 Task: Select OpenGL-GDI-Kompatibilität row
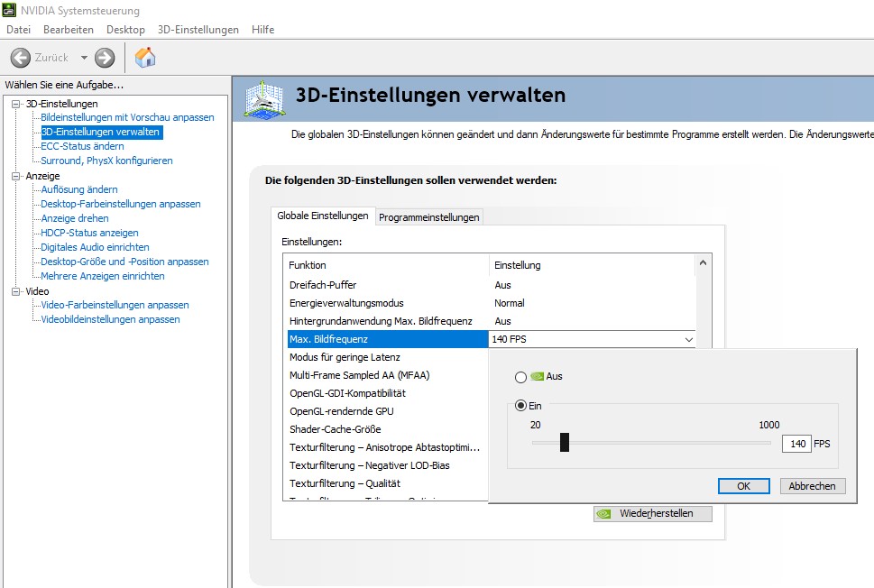click(387, 393)
